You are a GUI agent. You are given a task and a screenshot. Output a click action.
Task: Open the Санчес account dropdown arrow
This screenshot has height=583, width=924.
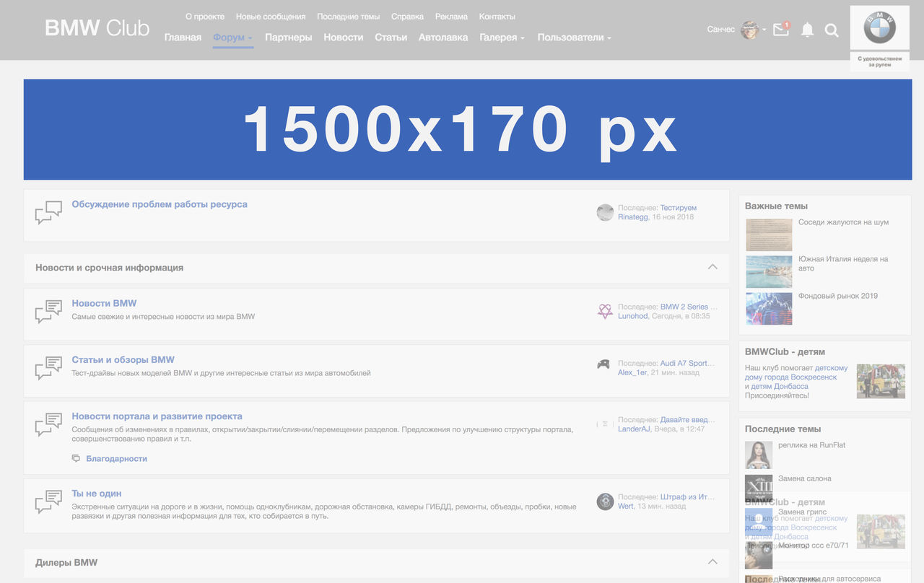(764, 30)
